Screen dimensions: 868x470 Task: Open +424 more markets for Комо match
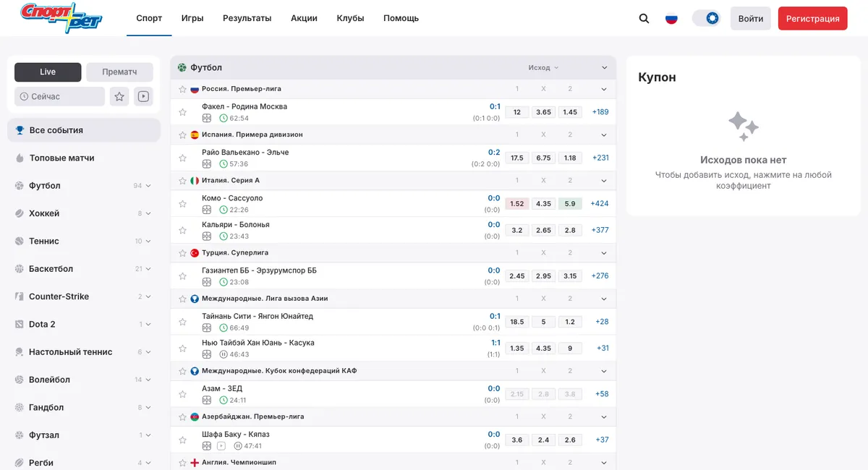tap(600, 204)
